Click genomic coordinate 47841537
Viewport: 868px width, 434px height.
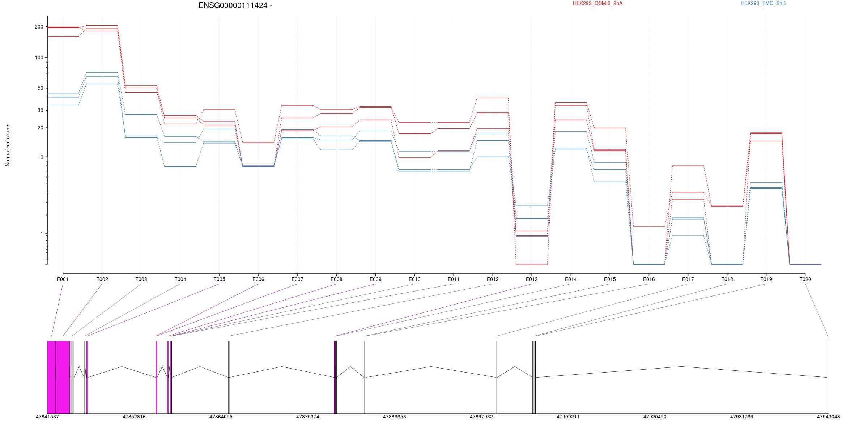[47, 417]
